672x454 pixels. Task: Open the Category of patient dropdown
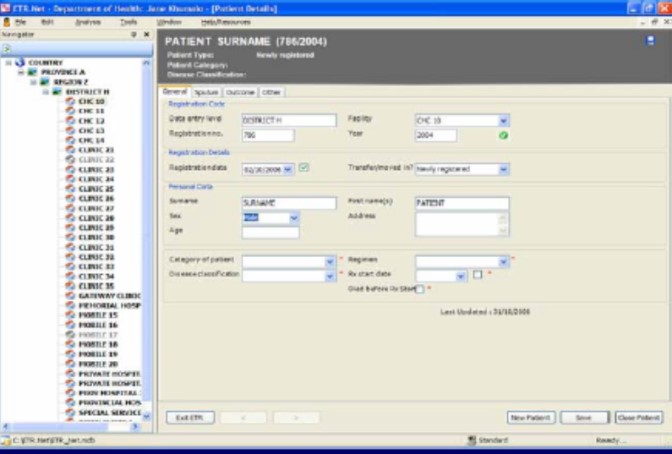pyautogui.click(x=329, y=261)
